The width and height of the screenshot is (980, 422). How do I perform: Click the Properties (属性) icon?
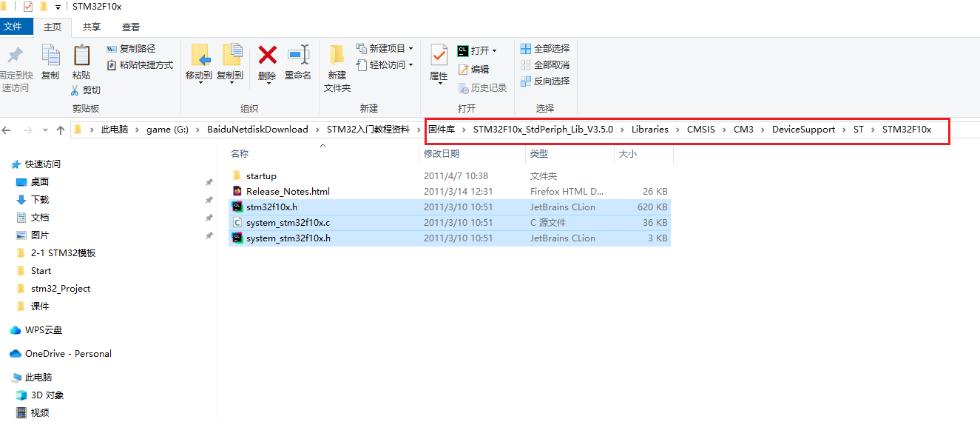[439, 55]
